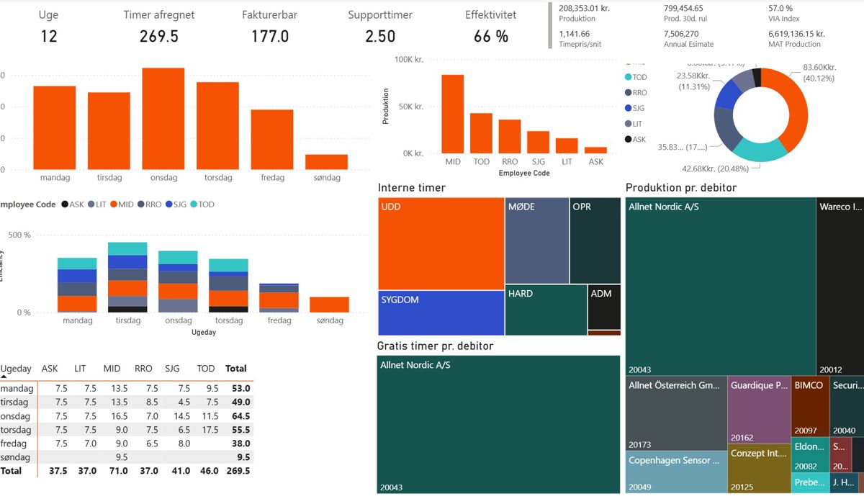Click the RRO bar in Produktion chart
This screenshot has height=504, width=864.
coord(510,136)
